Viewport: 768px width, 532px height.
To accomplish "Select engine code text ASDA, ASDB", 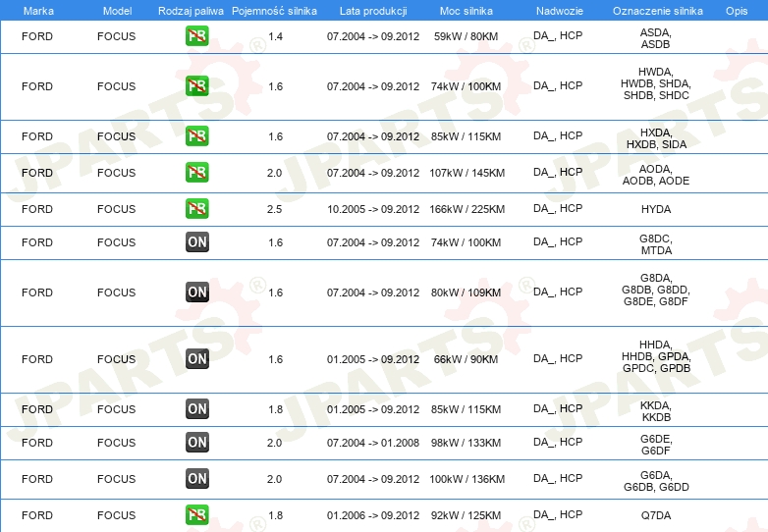I will (656, 38).
